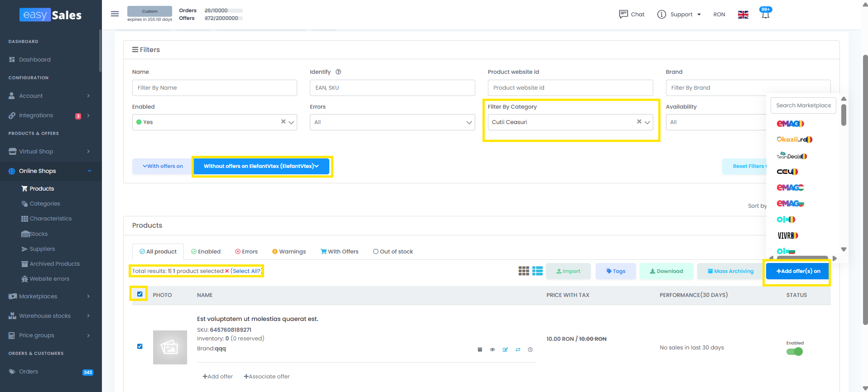Open the product photo placeholder thumbnail
The width and height of the screenshot is (868, 392).
tap(170, 347)
